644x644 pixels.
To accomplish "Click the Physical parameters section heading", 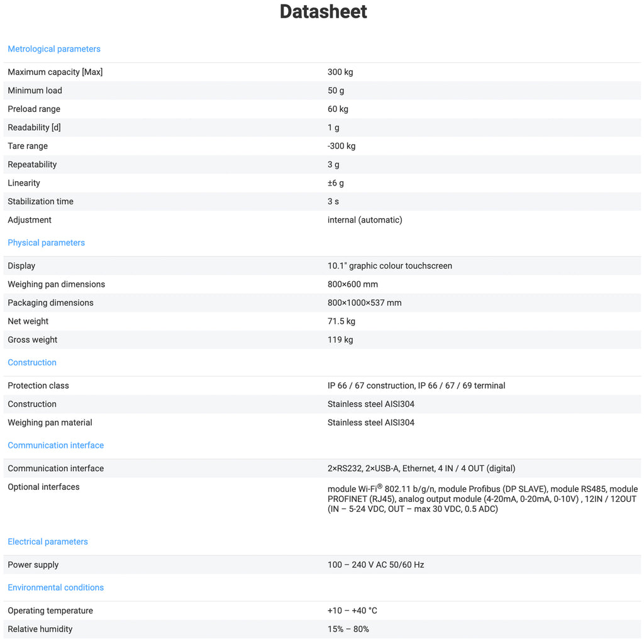I will 46,243.
